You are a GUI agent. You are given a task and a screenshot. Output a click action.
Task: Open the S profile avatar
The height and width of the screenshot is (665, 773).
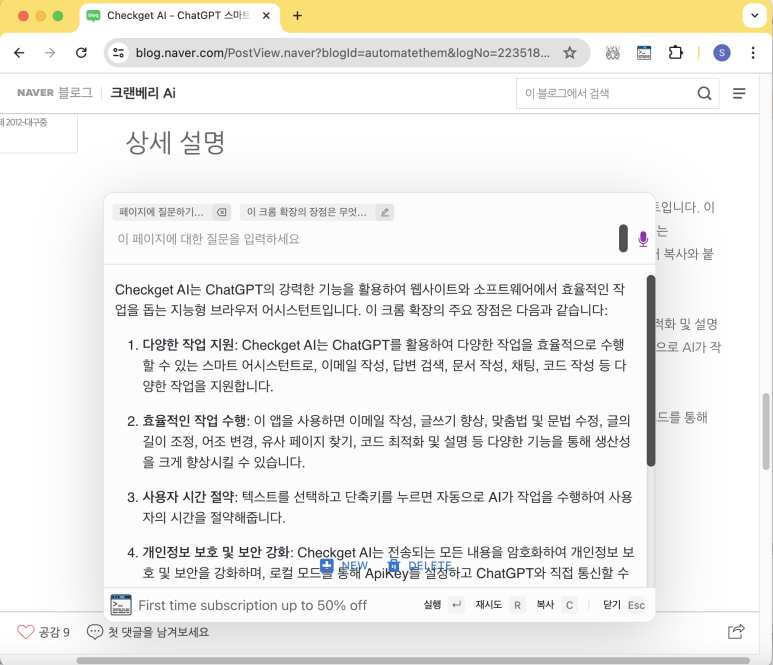click(722, 53)
